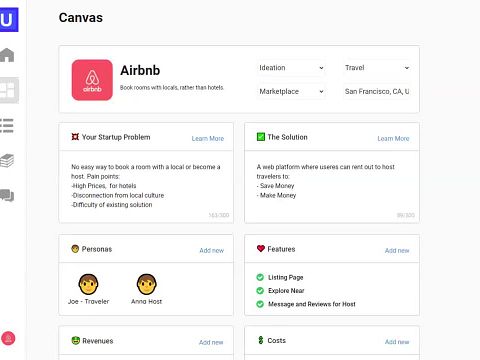Select the Canvas grid icon in sidebar

(8, 90)
